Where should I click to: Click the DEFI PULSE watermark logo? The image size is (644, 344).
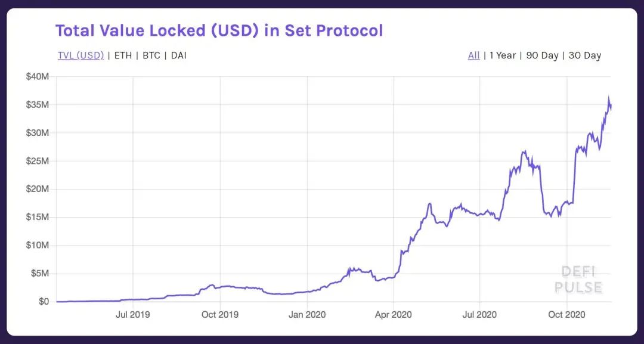577,278
